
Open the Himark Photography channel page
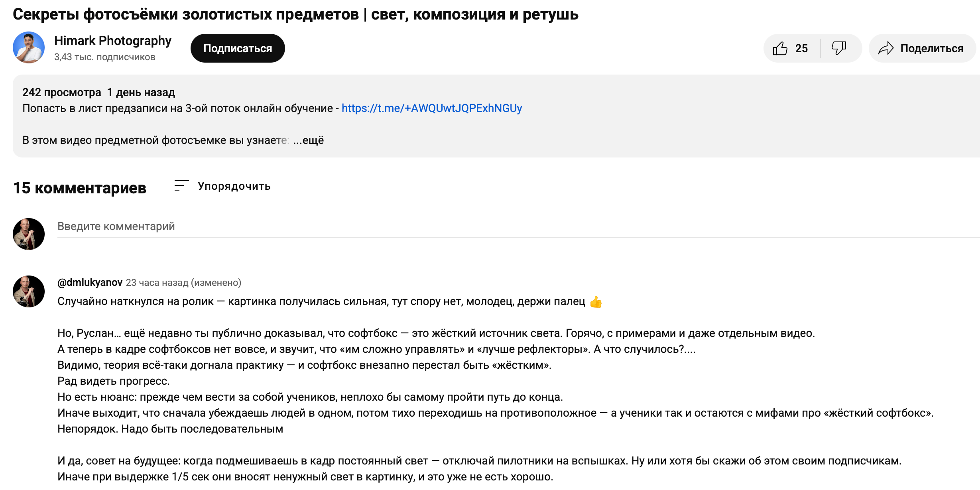click(x=113, y=40)
